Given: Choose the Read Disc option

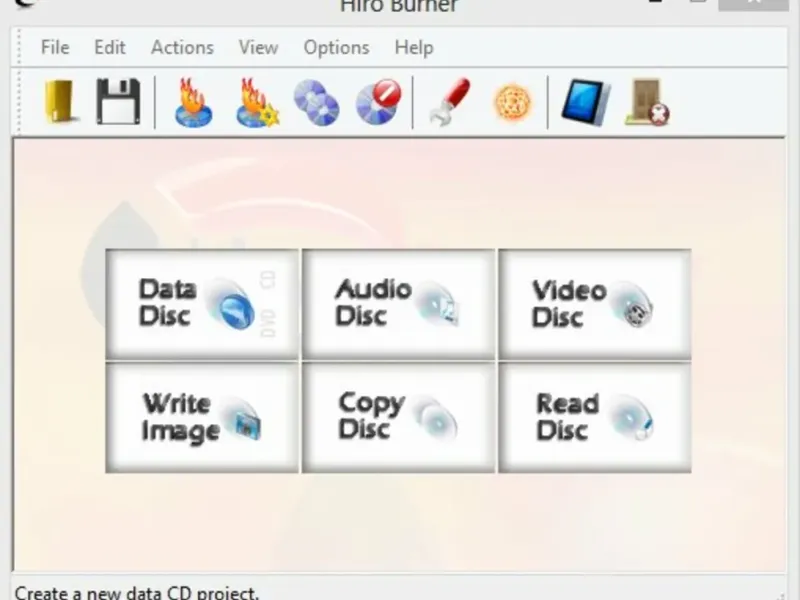Looking at the screenshot, I should (x=595, y=417).
